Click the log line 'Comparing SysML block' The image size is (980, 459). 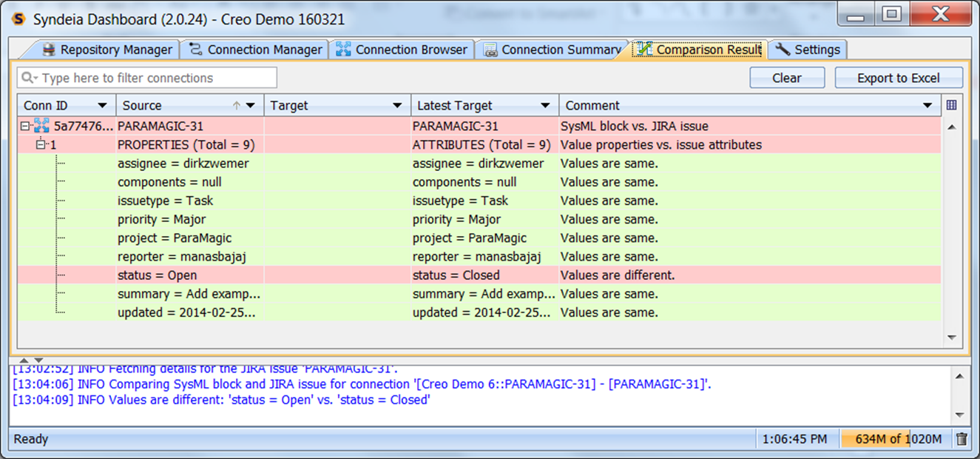click(x=362, y=384)
